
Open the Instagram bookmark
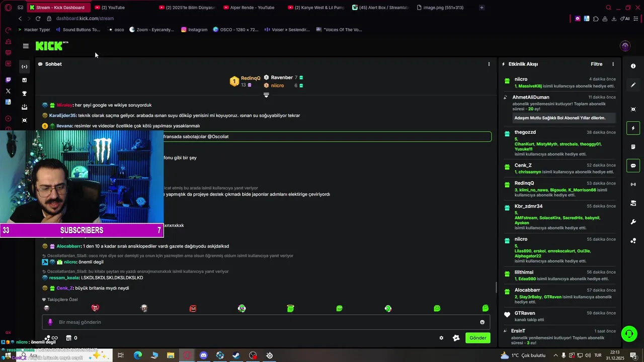(194, 30)
